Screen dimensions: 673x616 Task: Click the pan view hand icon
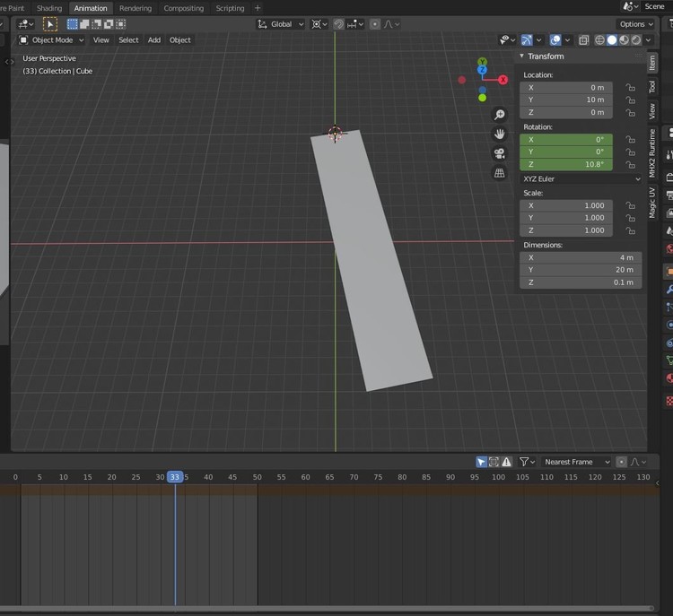click(x=499, y=134)
